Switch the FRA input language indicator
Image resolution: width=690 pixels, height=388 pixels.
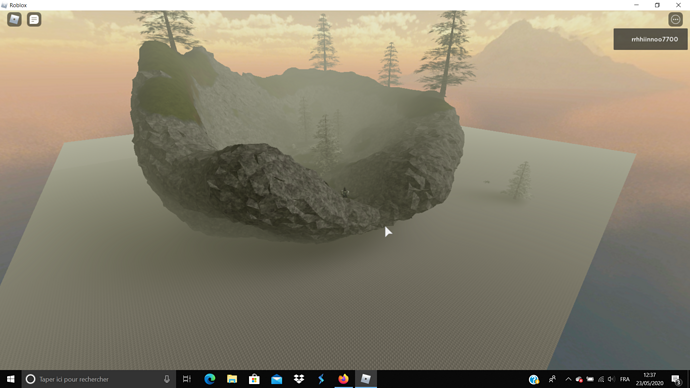tap(624, 379)
